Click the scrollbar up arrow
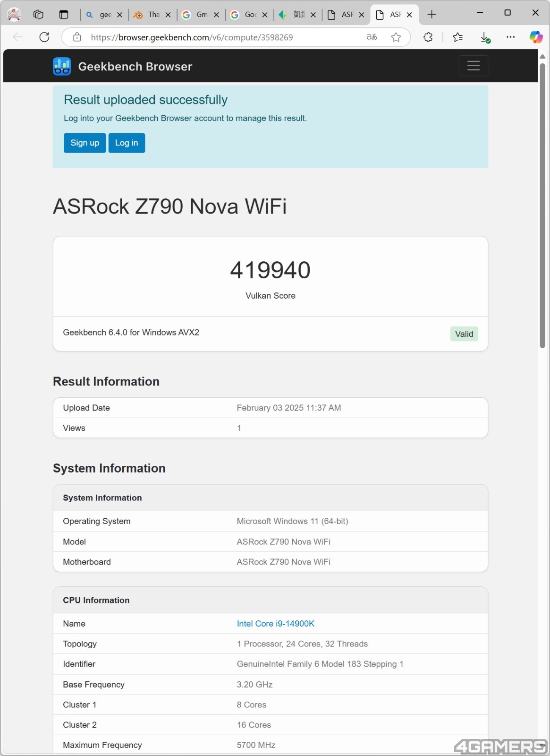The image size is (550, 756). pyautogui.click(x=542, y=56)
